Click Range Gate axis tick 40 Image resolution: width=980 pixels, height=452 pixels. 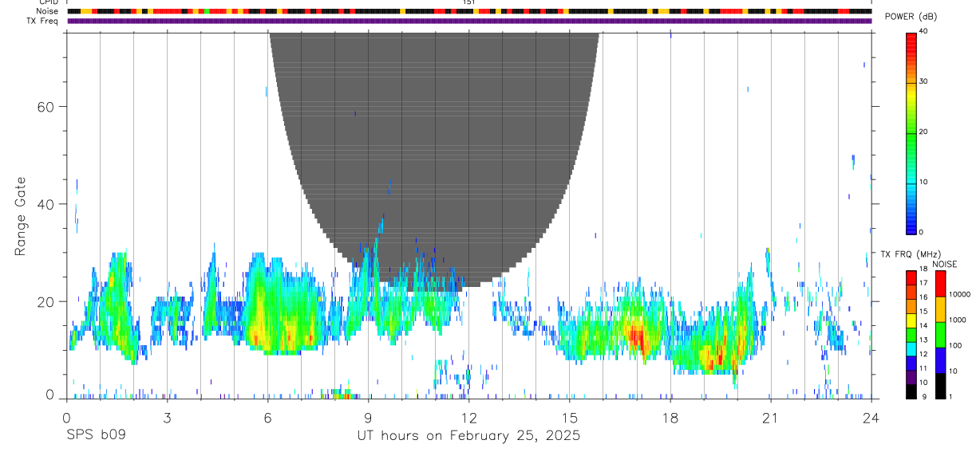[46, 204]
